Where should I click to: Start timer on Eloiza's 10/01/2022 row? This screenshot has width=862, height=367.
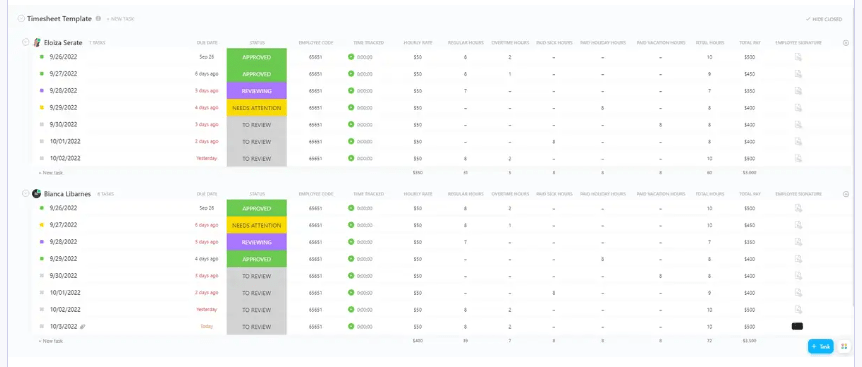[351, 141]
